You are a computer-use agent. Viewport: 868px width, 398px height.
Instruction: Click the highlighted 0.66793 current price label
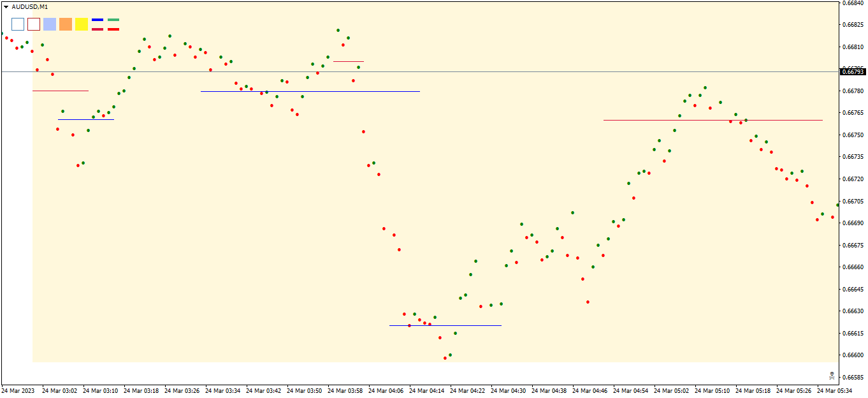coord(852,71)
